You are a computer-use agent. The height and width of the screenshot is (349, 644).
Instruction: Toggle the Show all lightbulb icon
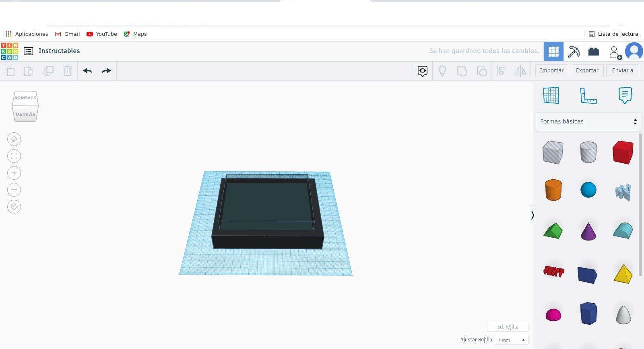pos(442,71)
